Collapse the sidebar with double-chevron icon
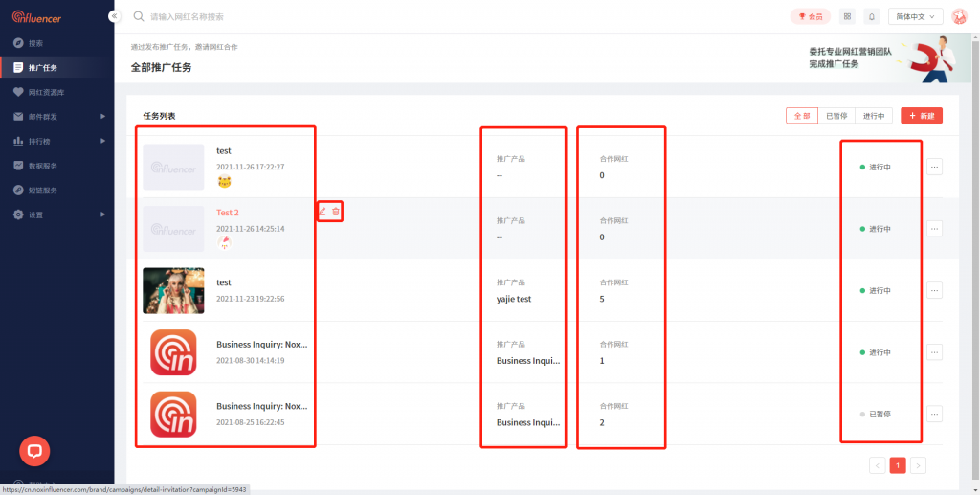Screen dimensions: 980x495 (x=115, y=16)
